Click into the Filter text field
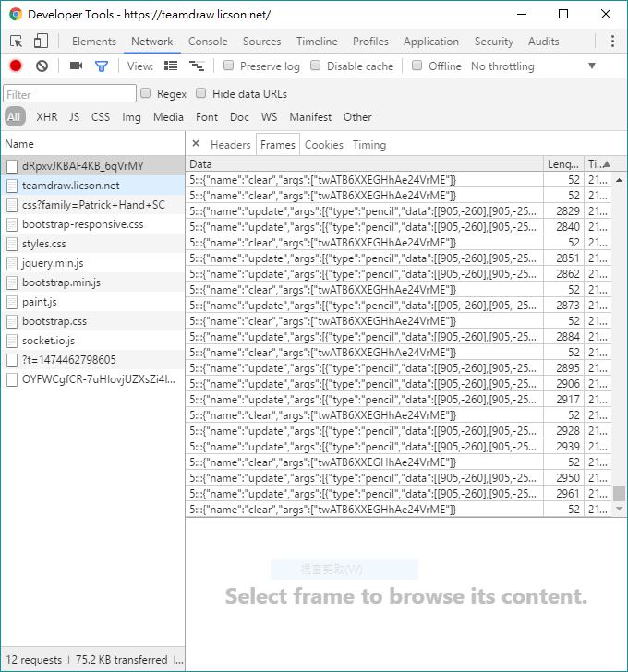This screenshot has width=628, height=672. click(x=69, y=93)
